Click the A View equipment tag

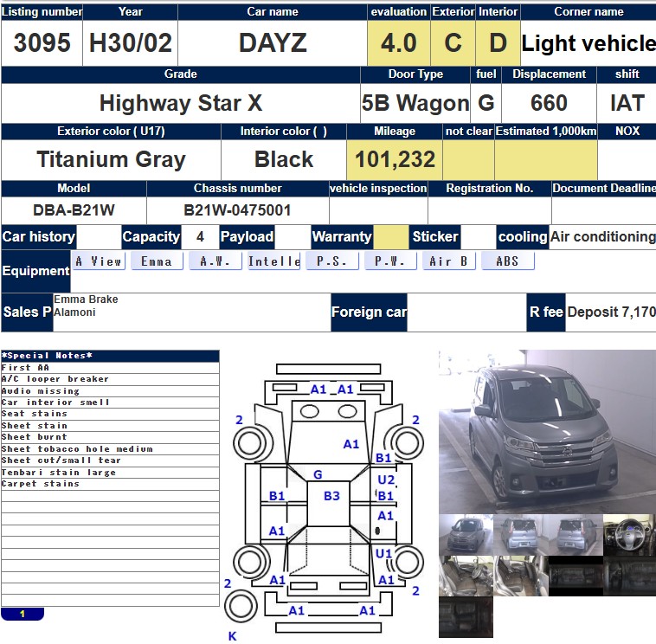point(99,261)
